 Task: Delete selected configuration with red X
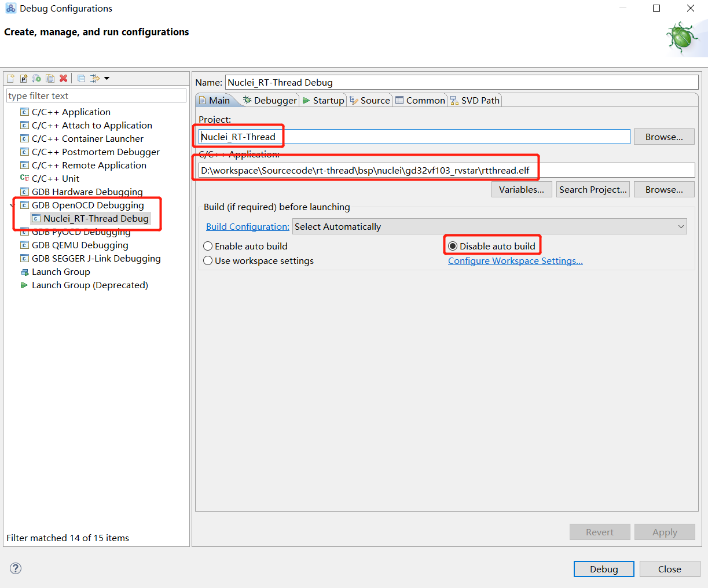[x=64, y=78]
